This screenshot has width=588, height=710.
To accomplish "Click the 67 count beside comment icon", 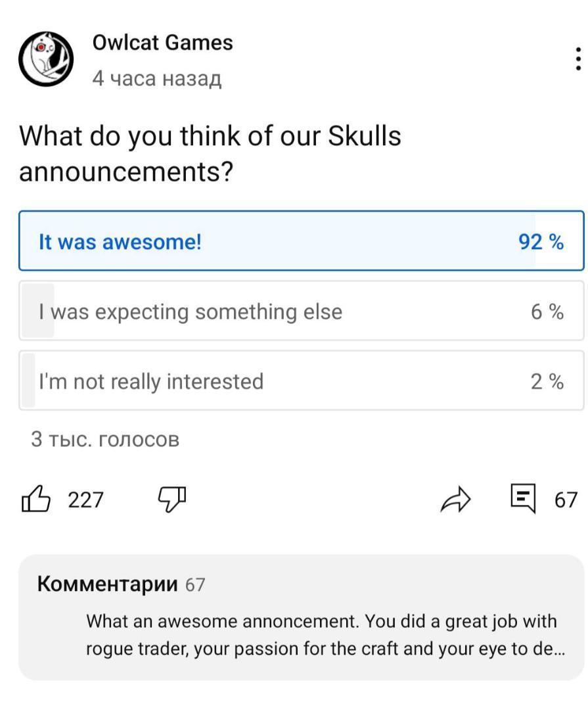I will pyautogui.click(x=566, y=500).
